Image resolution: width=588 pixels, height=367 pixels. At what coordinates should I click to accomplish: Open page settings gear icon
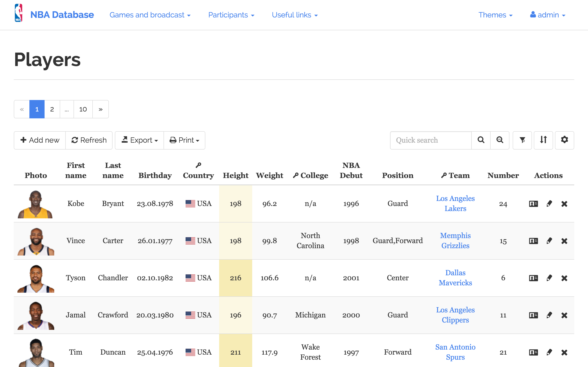(x=564, y=140)
